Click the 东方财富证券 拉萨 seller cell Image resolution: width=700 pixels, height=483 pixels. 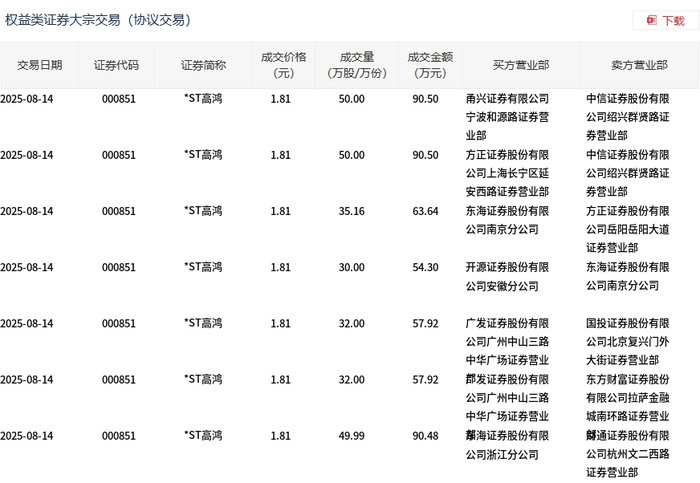tap(628, 398)
